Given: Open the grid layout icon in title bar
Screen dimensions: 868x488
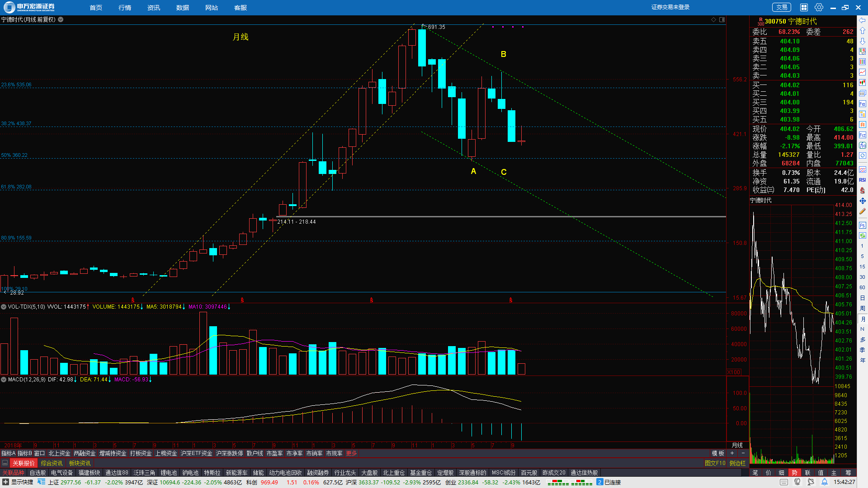Looking at the screenshot, I should tap(804, 7).
